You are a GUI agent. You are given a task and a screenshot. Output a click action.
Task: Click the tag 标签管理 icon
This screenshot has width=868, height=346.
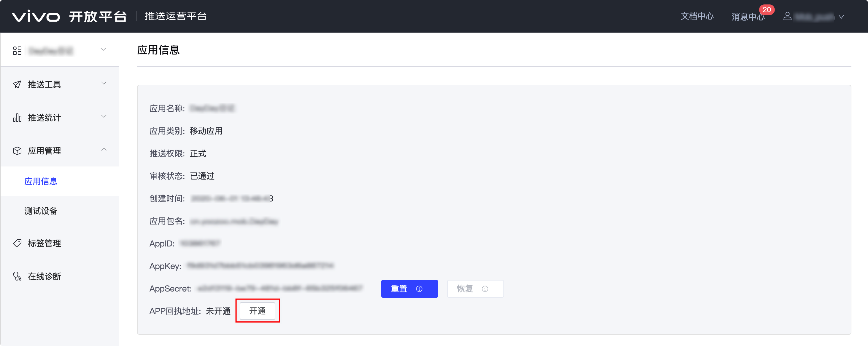(17, 243)
